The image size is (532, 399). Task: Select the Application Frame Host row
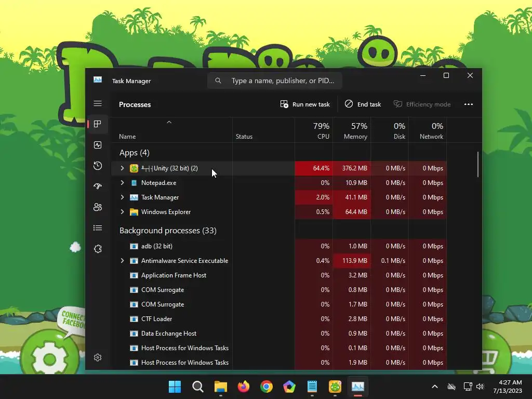click(x=278, y=275)
